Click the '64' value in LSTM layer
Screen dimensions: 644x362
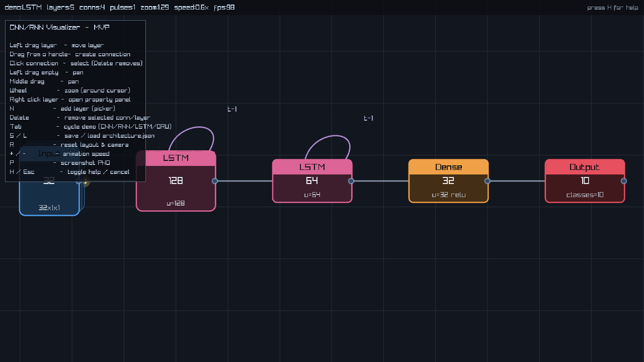click(312, 180)
